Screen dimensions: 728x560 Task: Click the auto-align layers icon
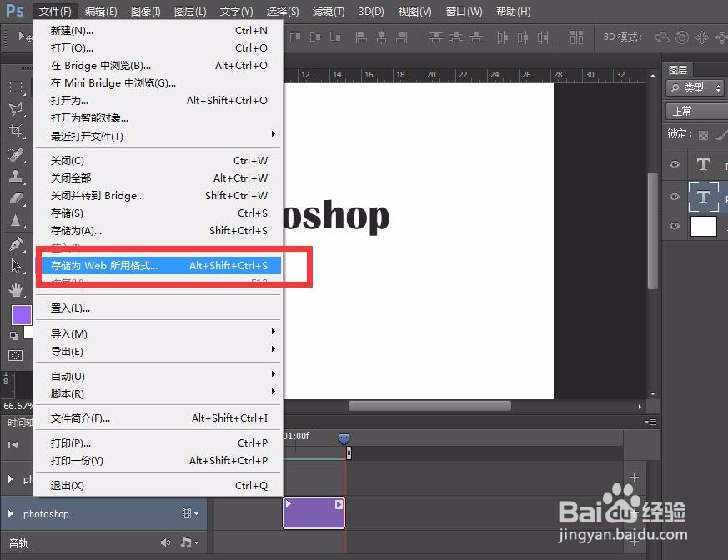click(576, 37)
